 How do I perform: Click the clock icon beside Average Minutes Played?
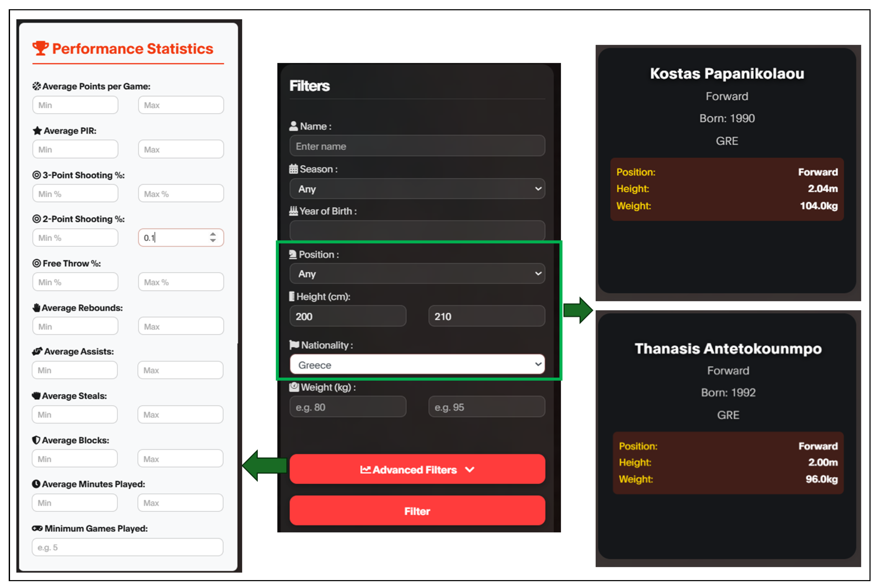(36, 484)
